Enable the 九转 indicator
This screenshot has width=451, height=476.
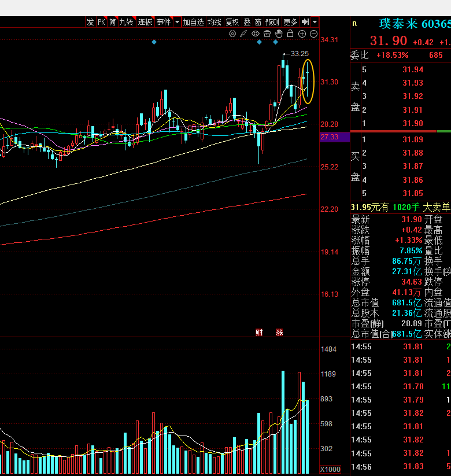(x=127, y=22)
